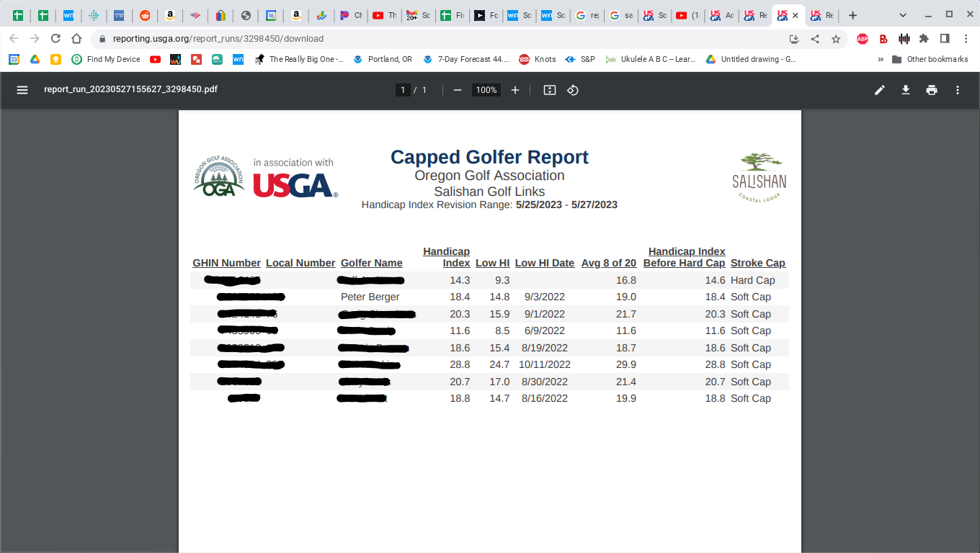980x553 pixels.
Task: Open the PDF annotation pencil tool
Action: tap(880, 90)
